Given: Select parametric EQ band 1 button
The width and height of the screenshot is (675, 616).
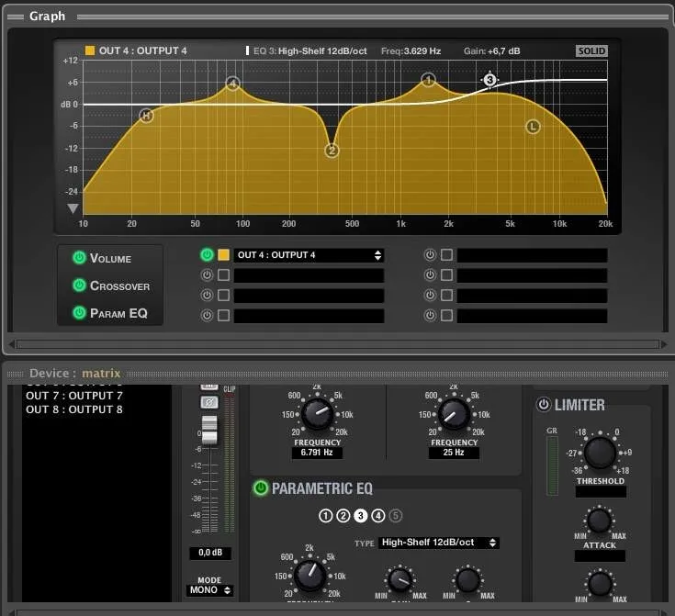Looking at the screenshot, I should coord(325,516).
